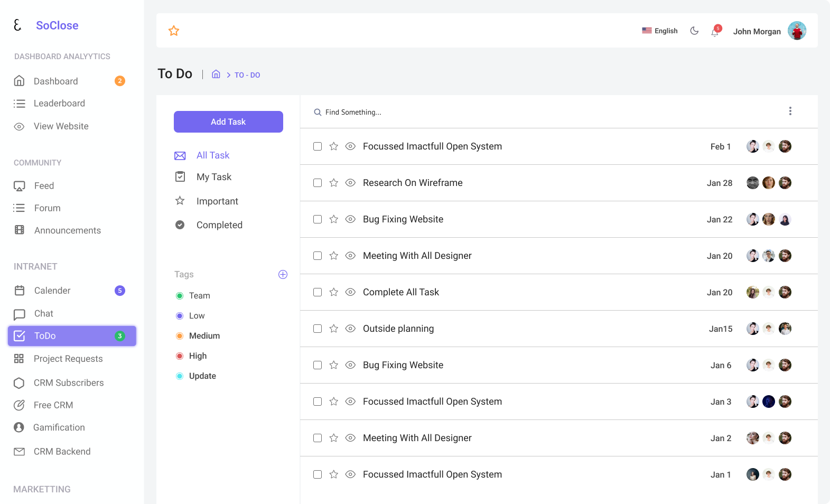Open CRM Backend label in sidebar

[62, 452]
